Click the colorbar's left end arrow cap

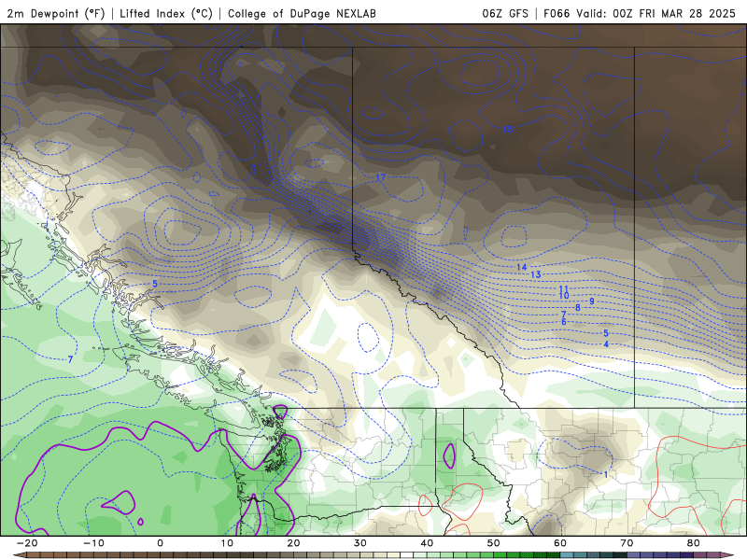20,555
